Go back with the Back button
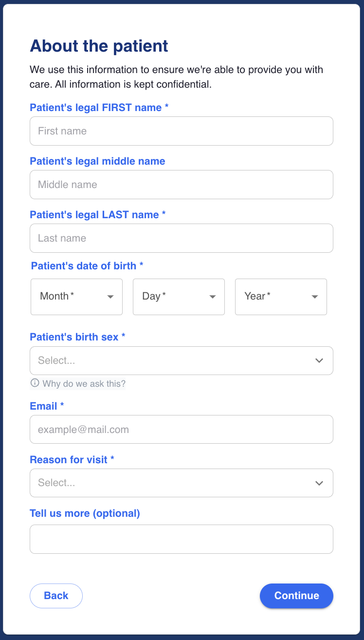364x640 pixels. point(56,596)
